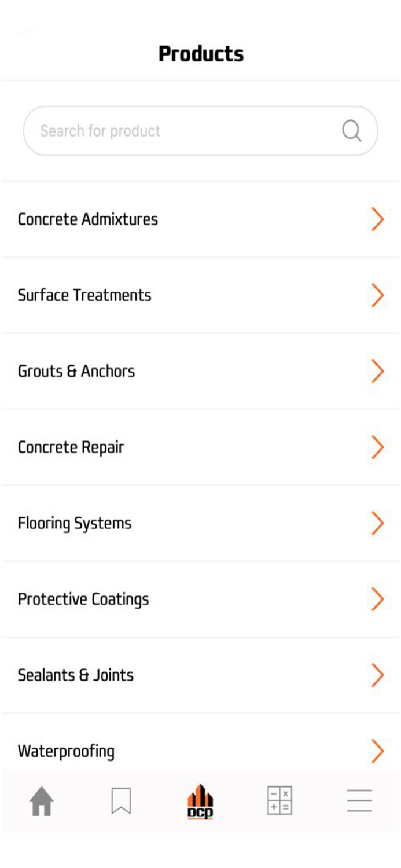
Task: Tap the arrow beside Sealants & Joints
Action: tap(378, 675)
